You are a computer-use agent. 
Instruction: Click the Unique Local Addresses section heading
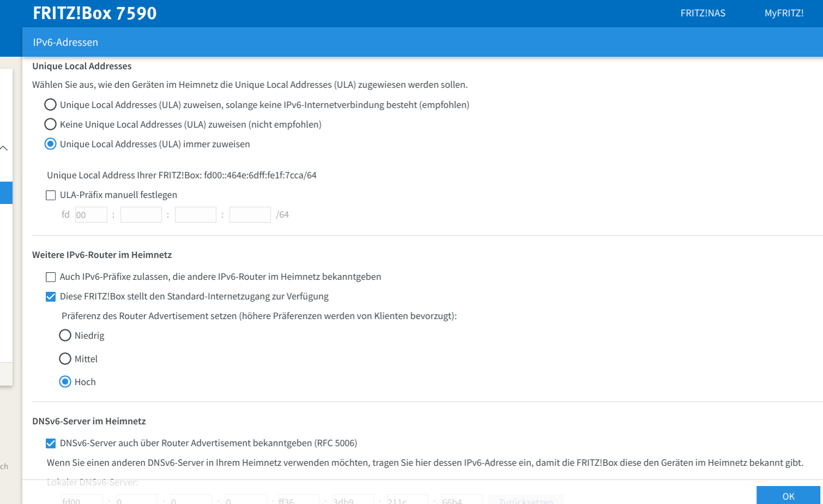82,67
